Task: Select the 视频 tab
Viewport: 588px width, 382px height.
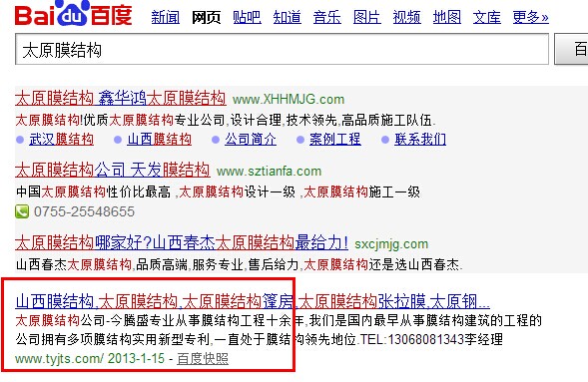Action: click(407, 17)
